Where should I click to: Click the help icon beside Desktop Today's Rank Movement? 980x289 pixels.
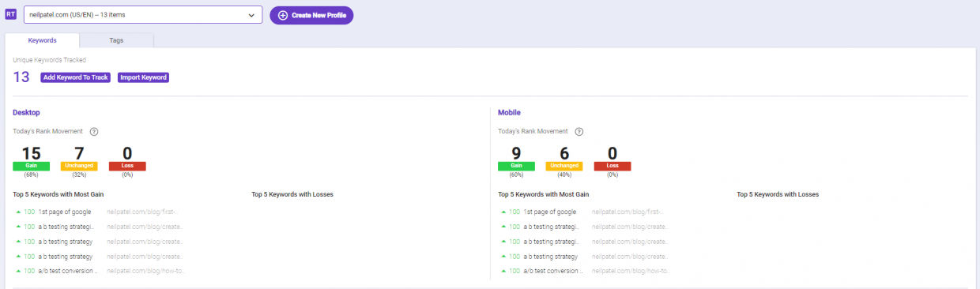pyautogui.click(x=94, y=132)
